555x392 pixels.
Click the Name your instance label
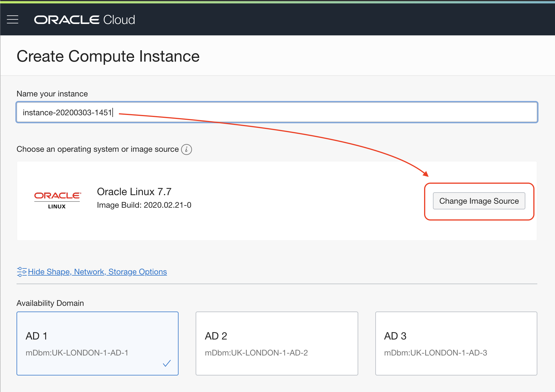point(52,94)
